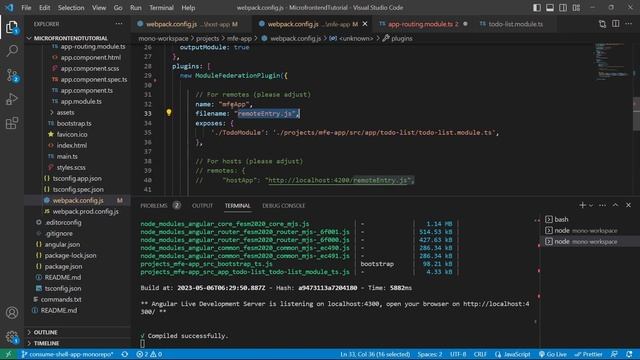640x360 pixels.
Task: Open bootstrap.ts in Explorer
Action: coord(74,123)
